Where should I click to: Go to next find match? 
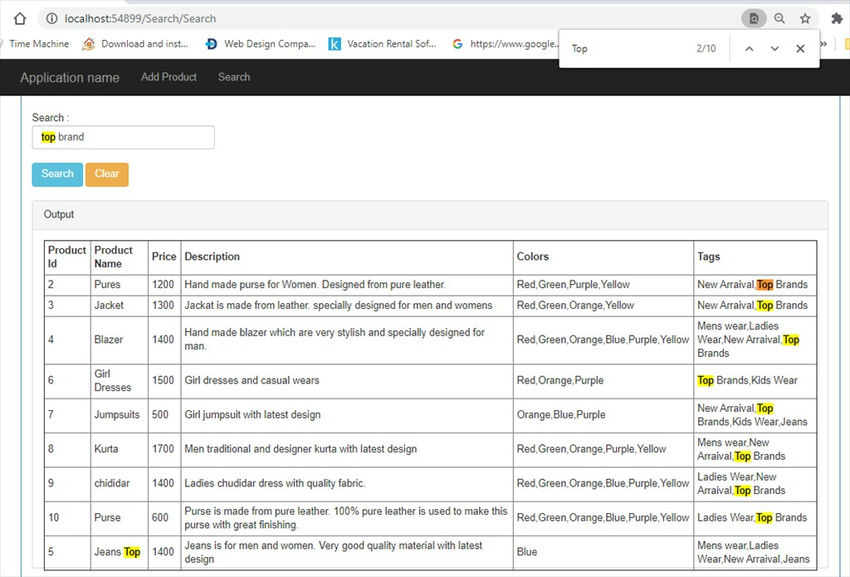[x=774, y=48]
